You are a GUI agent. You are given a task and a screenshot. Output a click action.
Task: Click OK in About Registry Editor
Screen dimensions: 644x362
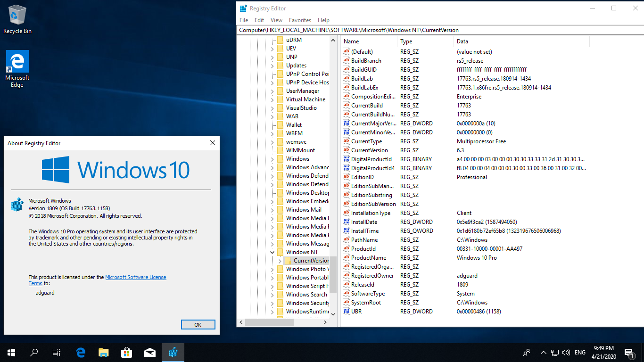tap(198, 324)
